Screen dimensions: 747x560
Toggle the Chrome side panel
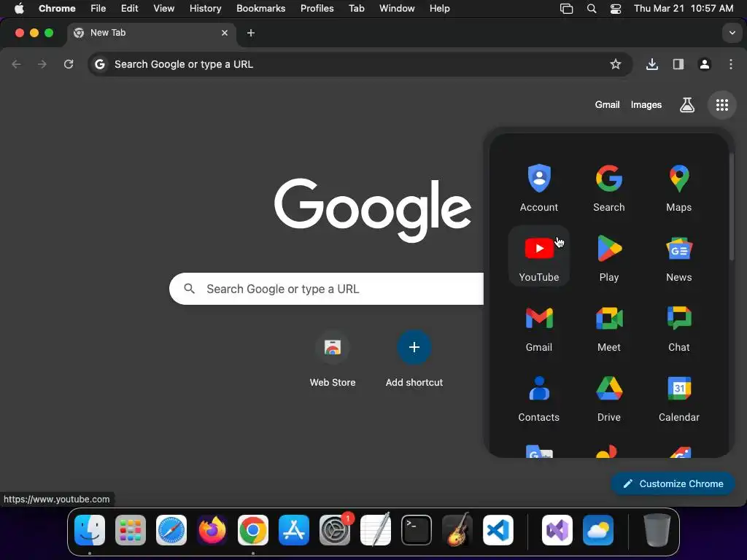(678, 64)
